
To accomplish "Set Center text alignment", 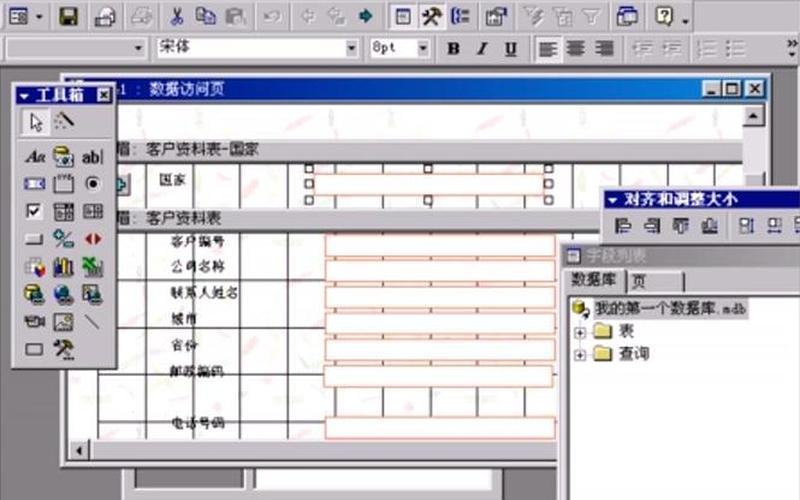I will tap(576, 48).
